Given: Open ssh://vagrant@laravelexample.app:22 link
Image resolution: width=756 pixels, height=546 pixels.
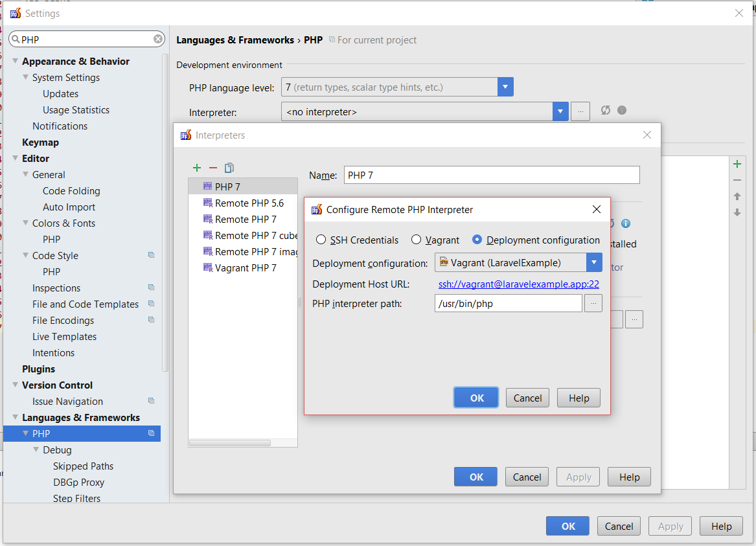Looking at the screenshot, I should (519, 284).
